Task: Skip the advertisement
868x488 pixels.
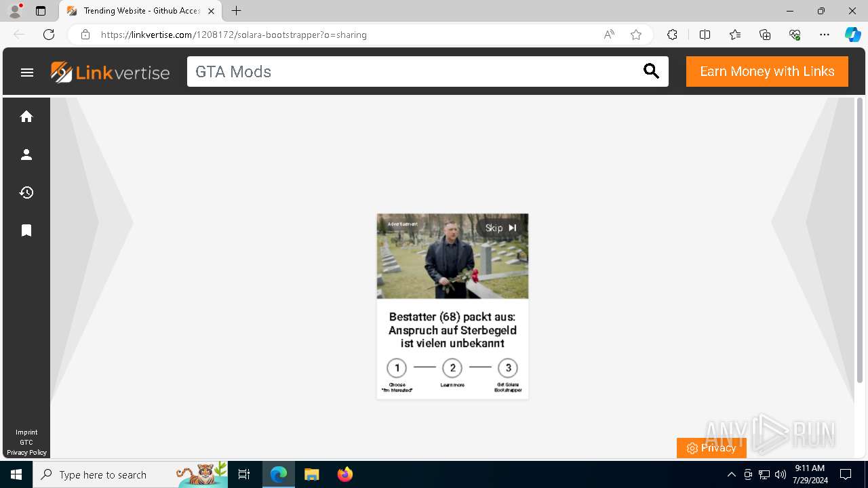Action: click(x=501, y=228)
